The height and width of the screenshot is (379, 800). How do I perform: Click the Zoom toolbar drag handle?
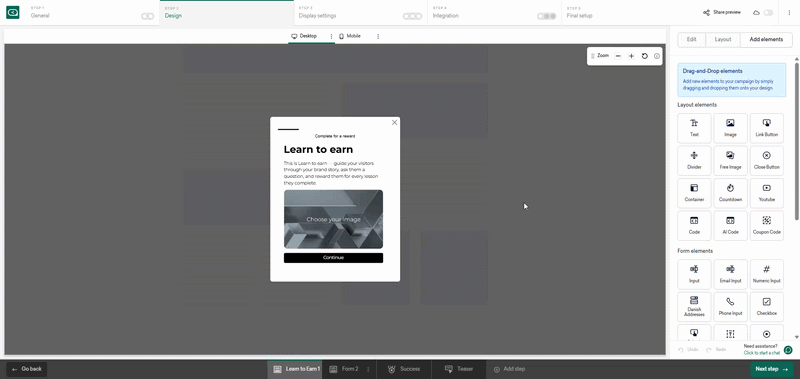coord(592,56)
